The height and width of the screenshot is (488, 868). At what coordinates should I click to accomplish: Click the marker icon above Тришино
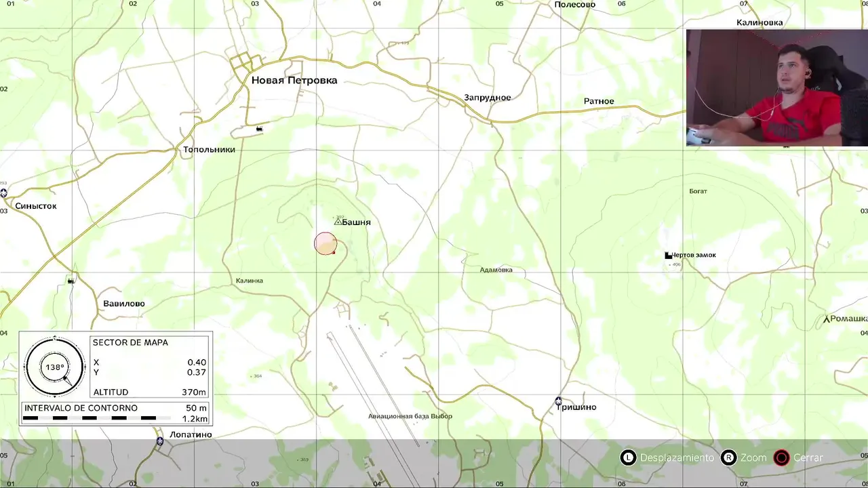(558, 401)
